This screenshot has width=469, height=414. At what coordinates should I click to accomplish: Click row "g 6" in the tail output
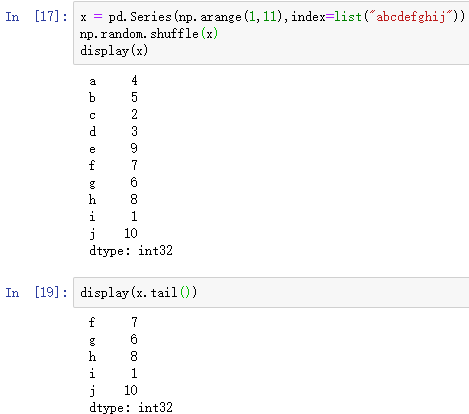[x=113, y=340]
